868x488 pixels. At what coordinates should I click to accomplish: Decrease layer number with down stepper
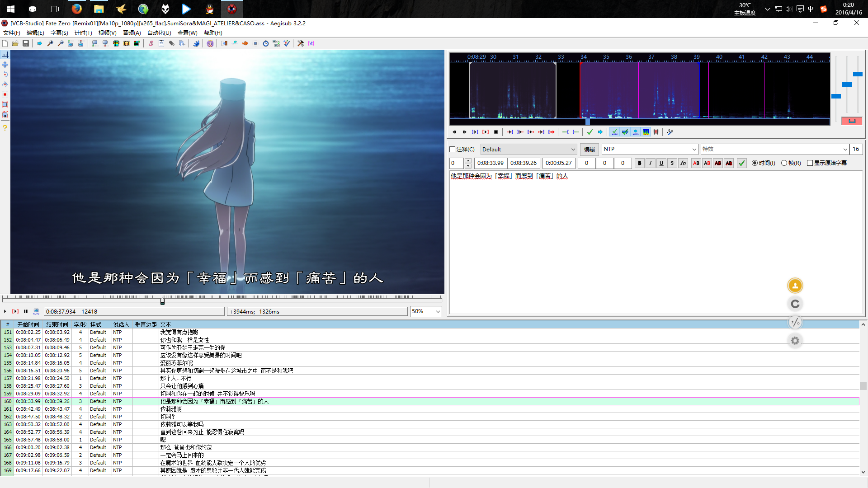468,165
